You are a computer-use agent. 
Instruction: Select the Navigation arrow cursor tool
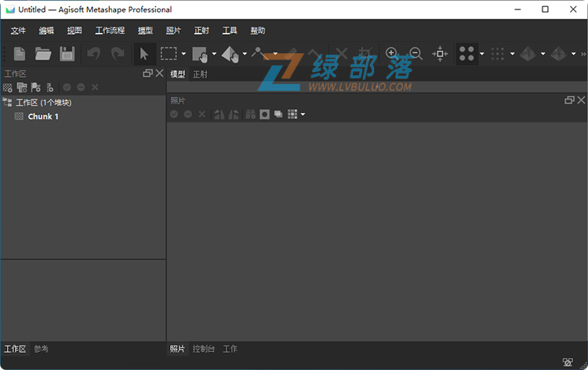pyautogui.click(x=144, y=54)
